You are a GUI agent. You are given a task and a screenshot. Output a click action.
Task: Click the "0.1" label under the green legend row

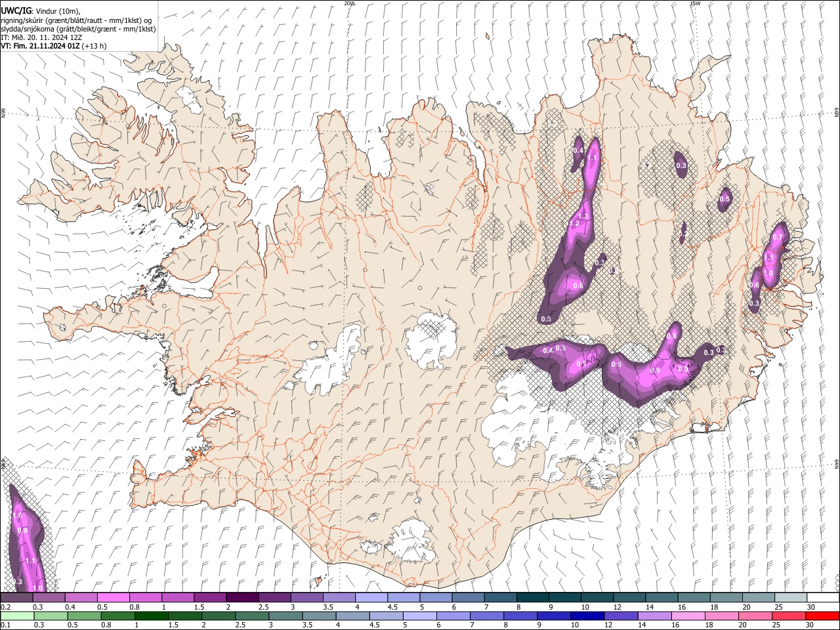[5, 625]
